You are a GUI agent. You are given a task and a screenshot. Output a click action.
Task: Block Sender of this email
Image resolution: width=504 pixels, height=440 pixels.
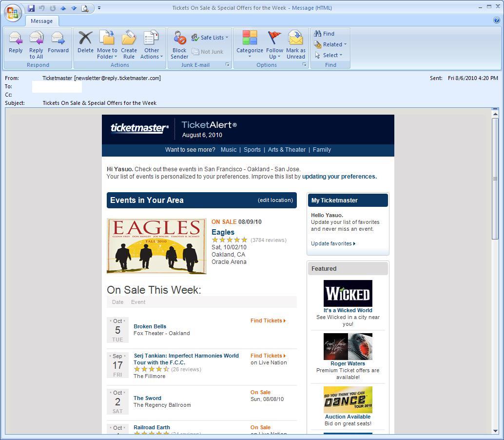tap(179, 45)
